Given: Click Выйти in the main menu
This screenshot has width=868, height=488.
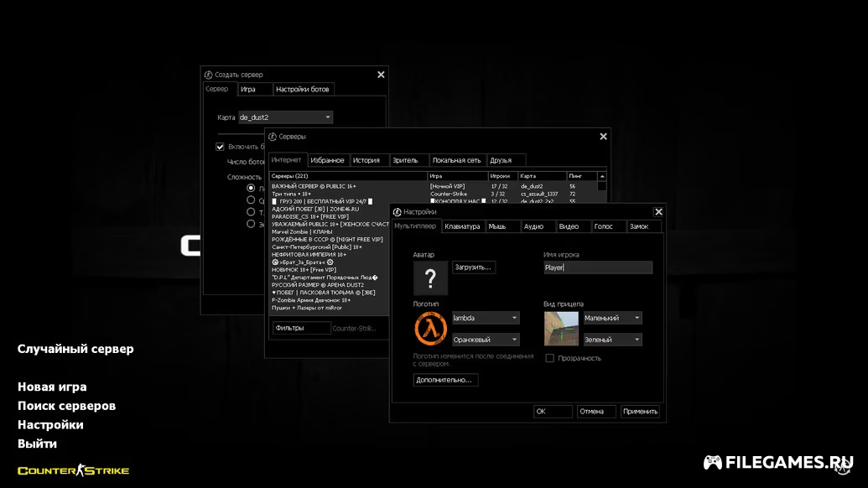Looking at the screenshot, I should coord(37,444).
